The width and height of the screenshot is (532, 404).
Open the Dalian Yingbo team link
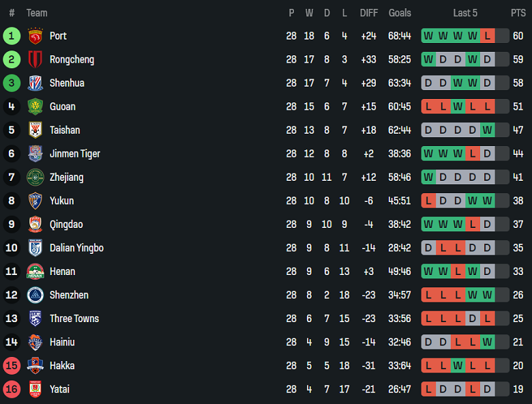(76, 248)
